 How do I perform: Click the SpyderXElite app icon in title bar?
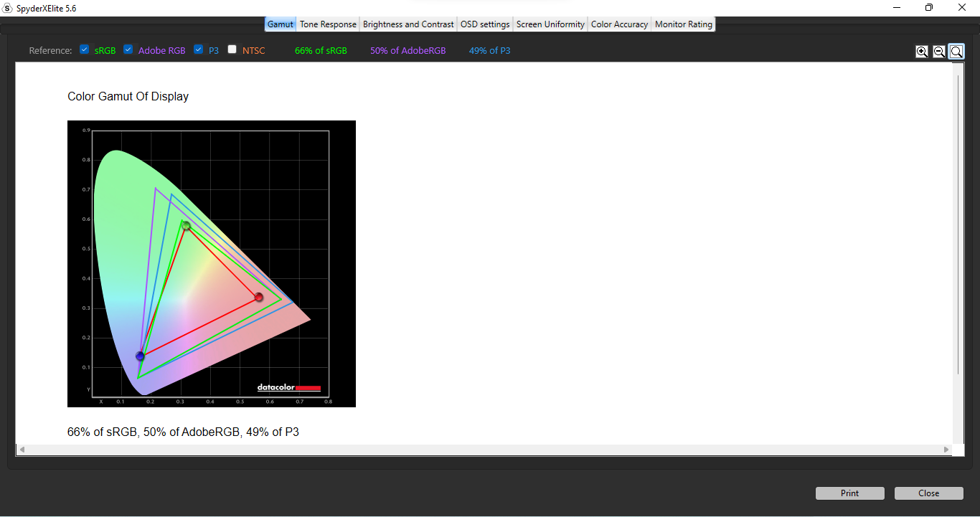7,8
